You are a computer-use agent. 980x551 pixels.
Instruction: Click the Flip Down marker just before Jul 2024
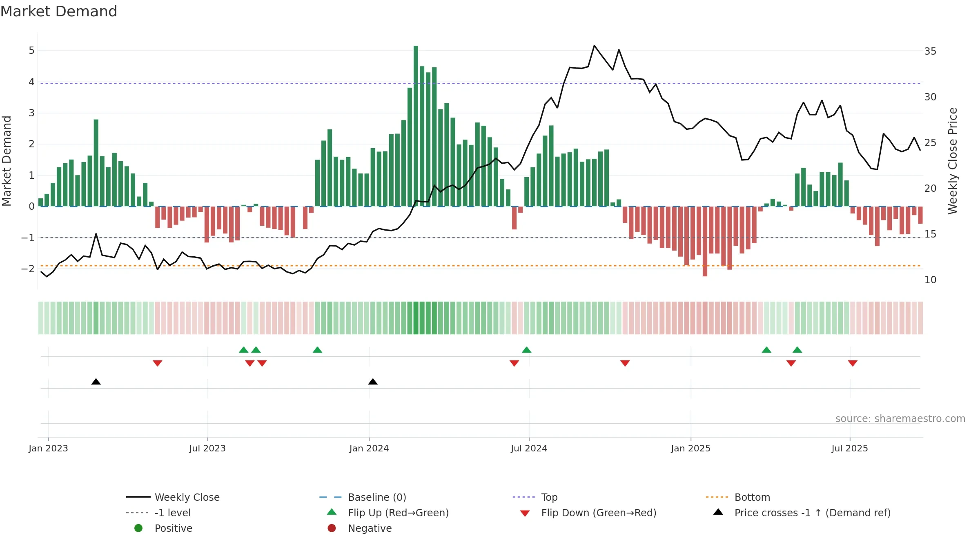(x=514, y=363)
